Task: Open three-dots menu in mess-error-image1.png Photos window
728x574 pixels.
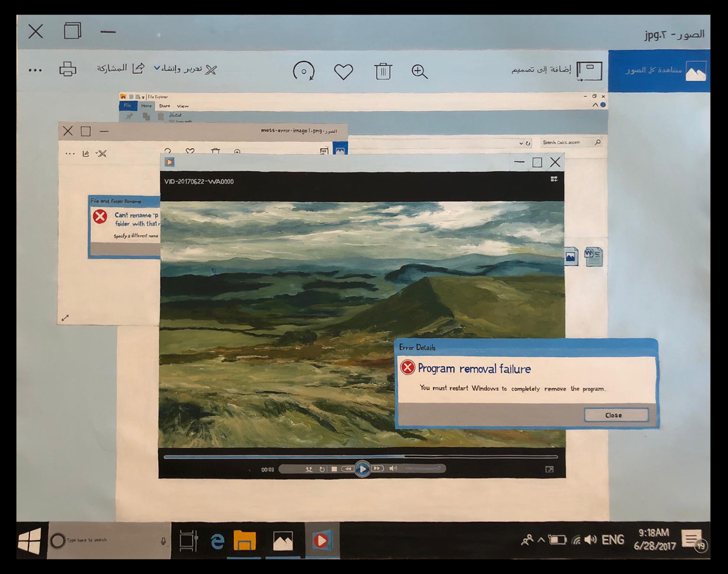Action: 70,154
